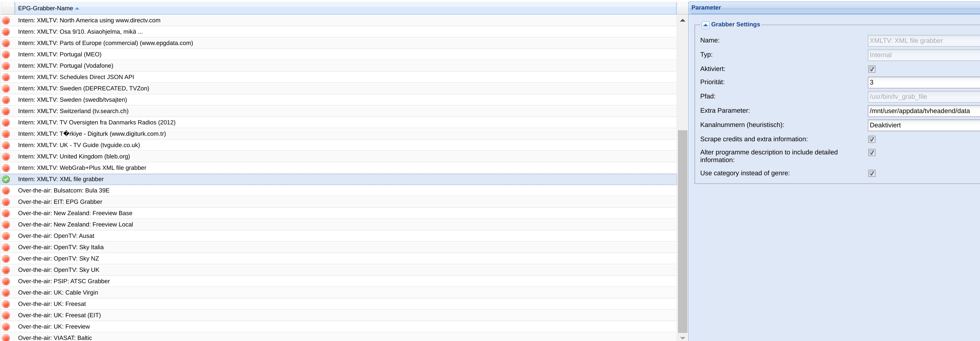
Task: Click the list's vertical scrollbar thumb
Action: click(682, 231)
